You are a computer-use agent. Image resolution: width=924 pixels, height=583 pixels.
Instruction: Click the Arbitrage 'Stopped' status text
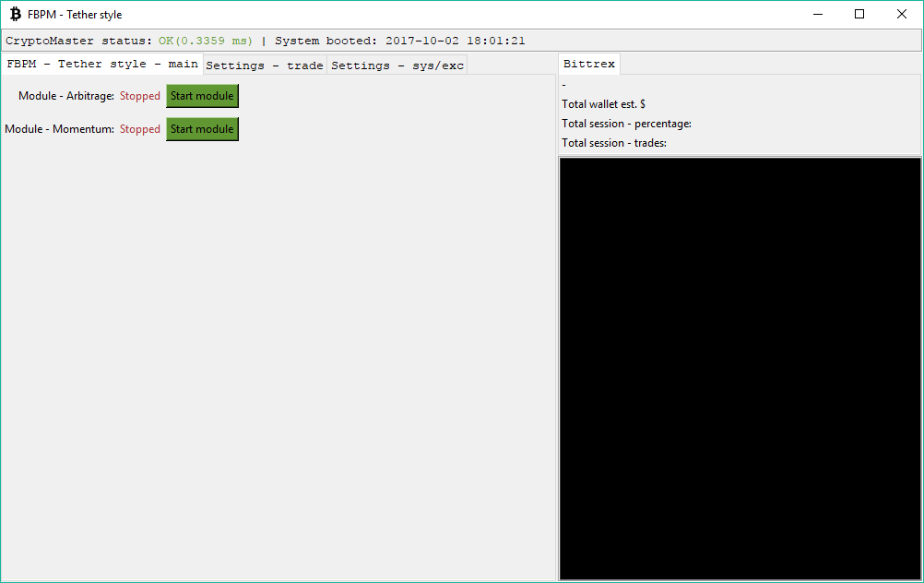pos(139,96)
